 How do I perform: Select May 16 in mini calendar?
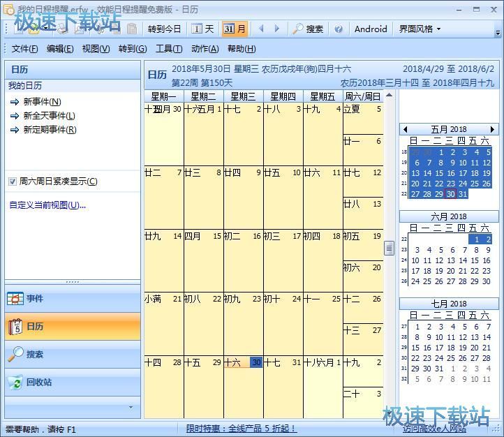451,173
